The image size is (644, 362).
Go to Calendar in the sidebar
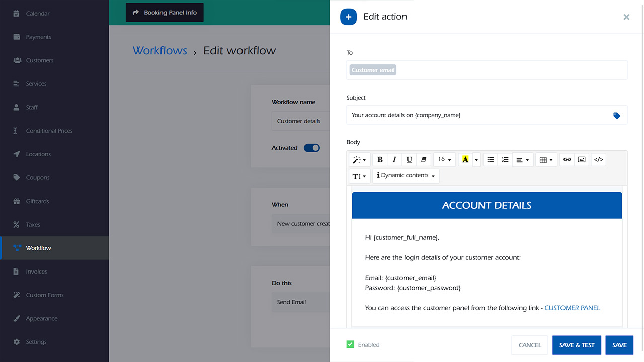[x=54, y=14]
